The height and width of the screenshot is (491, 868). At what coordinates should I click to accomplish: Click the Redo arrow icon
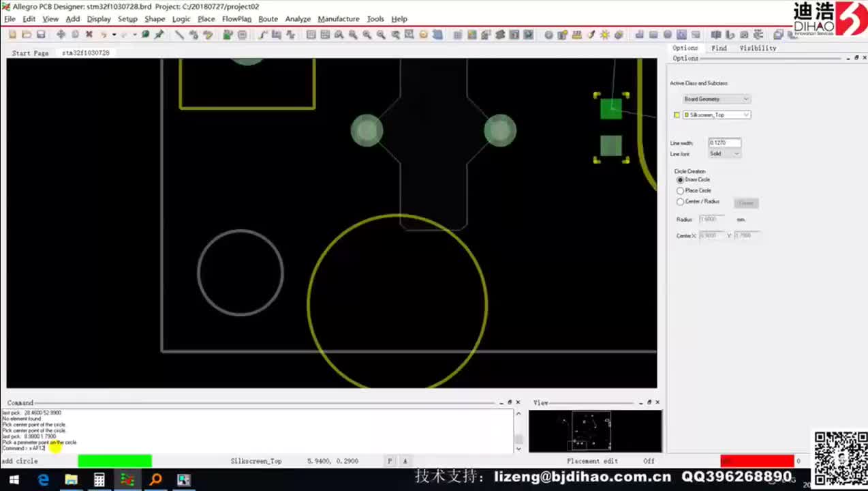125,35
